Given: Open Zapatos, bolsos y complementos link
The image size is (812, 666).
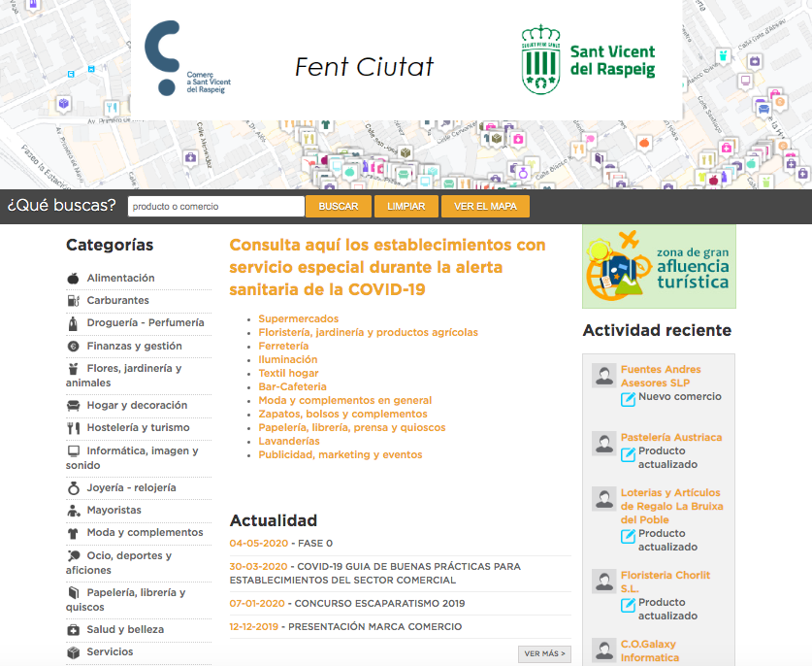Looking at the screenshot, I should point(342,414).
